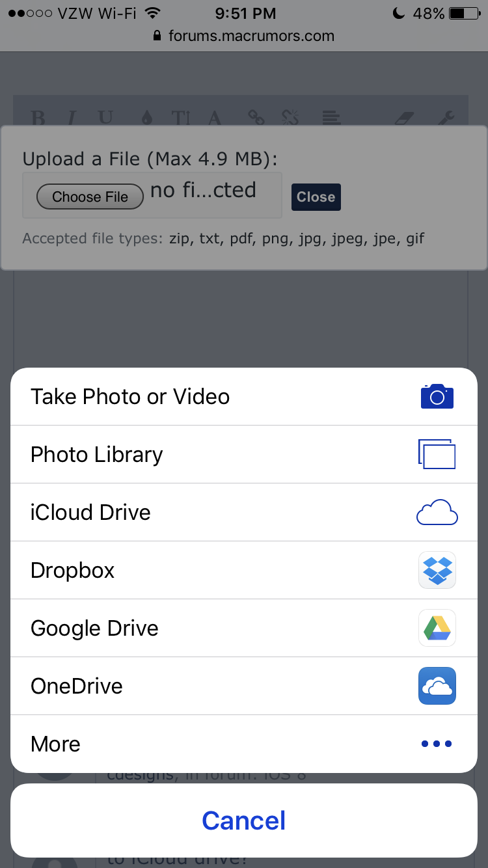Close the upload dialog with Close
This screenshot has height=868, width=488.
[316, 197]
